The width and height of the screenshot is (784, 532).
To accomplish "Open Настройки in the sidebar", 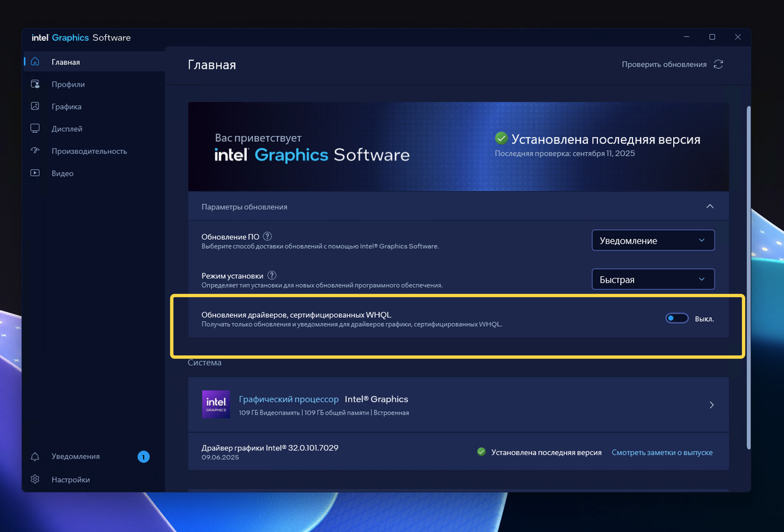I will click(95, 479).
